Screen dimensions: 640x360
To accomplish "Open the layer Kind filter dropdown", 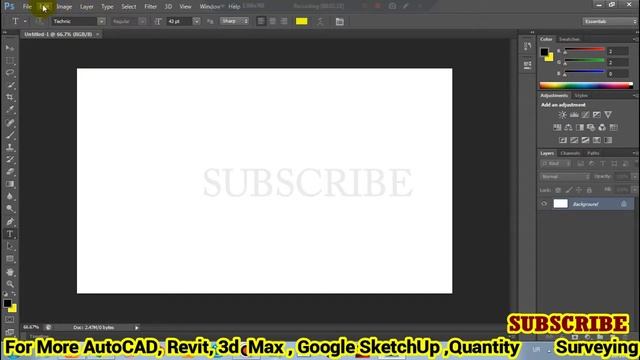I will pyautogui.click(x=556, y=164).
